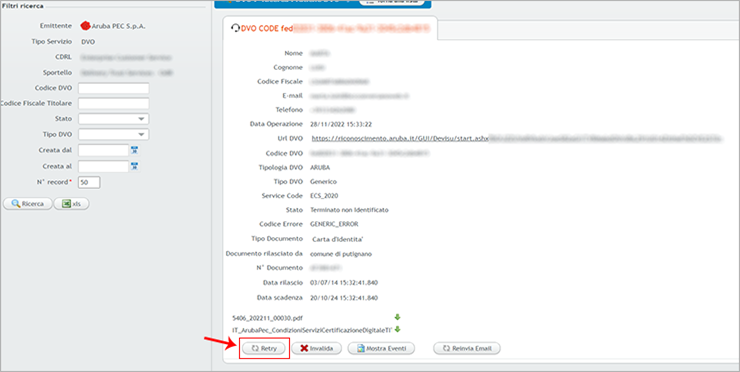
Task: Expand the Tipo DVO dropdown
Action: point(114,135)
